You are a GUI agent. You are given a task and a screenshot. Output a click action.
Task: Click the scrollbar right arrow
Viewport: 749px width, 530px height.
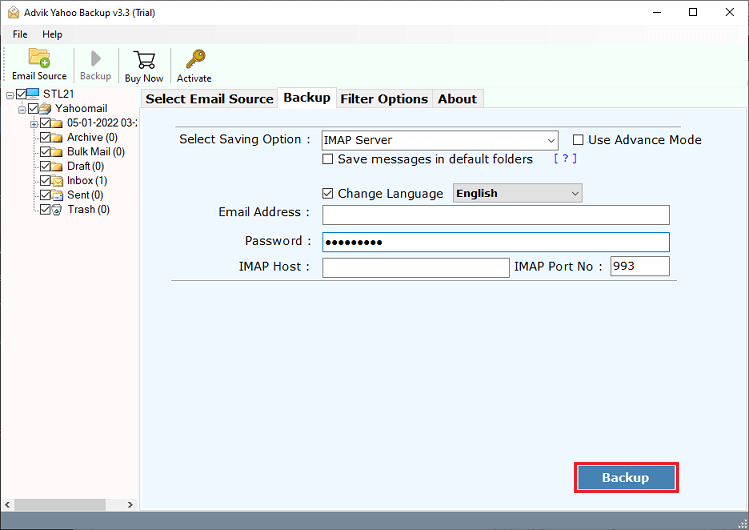(x=130, y=504)
